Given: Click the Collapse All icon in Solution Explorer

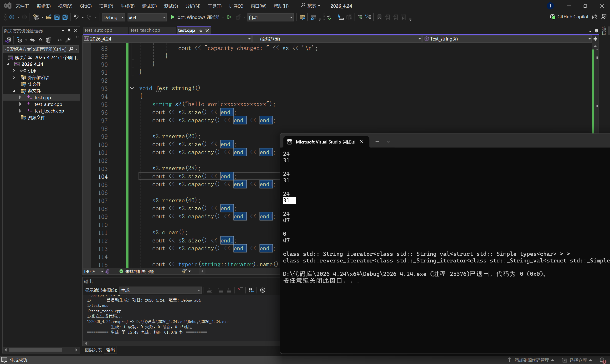Looking at the screenshot, I should click(41, 40).
